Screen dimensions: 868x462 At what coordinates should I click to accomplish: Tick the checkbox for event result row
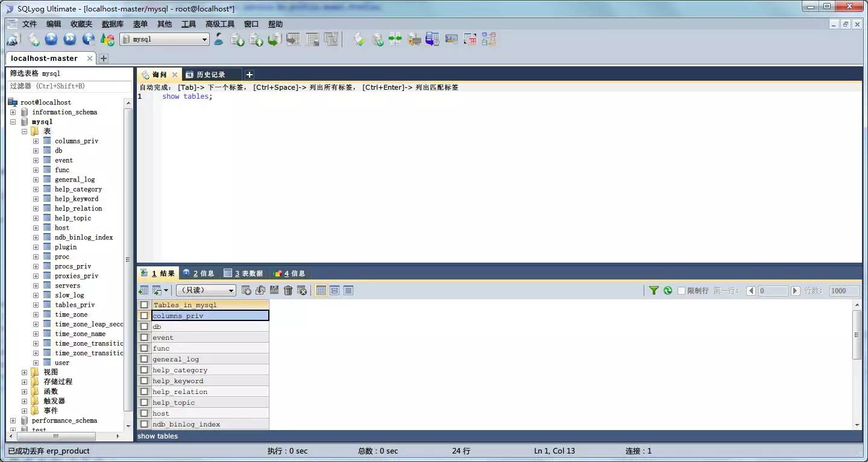[x=144, y=337]
